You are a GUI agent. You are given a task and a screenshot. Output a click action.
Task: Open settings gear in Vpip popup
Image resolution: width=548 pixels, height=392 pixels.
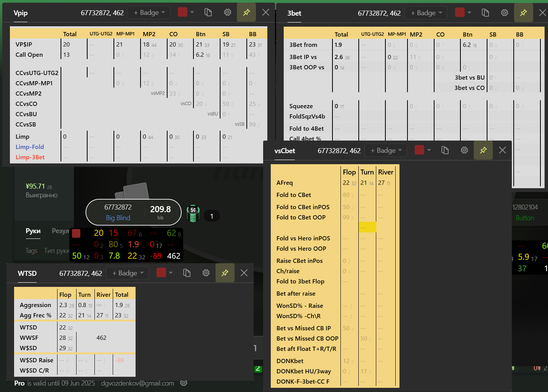(x=228, y=13)
